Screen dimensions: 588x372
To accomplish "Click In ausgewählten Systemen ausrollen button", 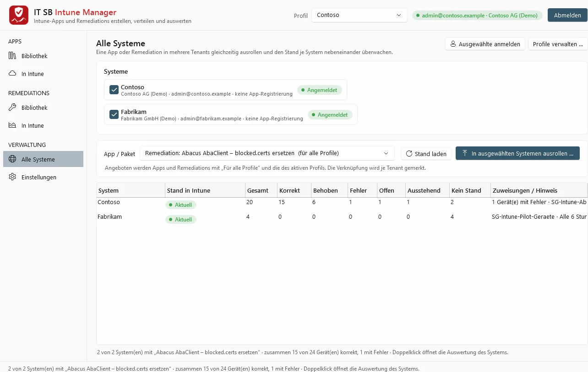I will click(x=517, y=153).
